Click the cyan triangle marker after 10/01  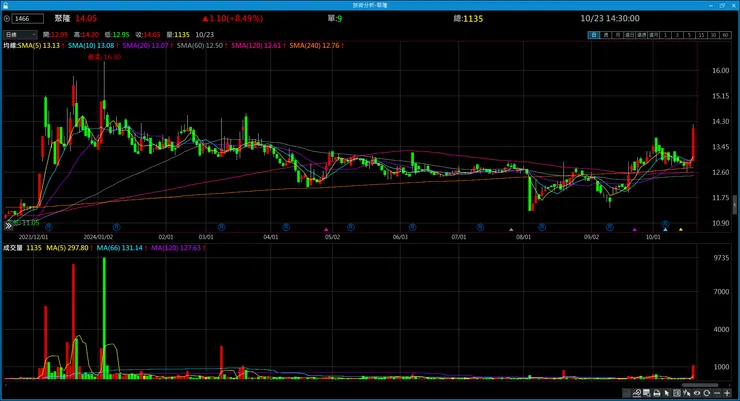[x=665, y=230]
